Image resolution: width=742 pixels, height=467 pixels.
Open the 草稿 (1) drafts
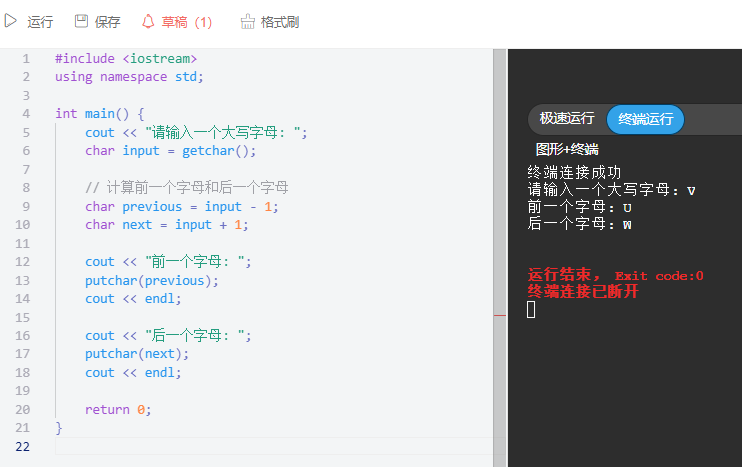[187, 22]
